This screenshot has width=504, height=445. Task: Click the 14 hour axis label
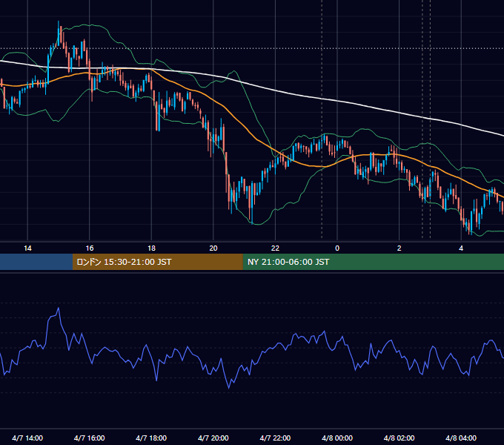click(27, 248)
